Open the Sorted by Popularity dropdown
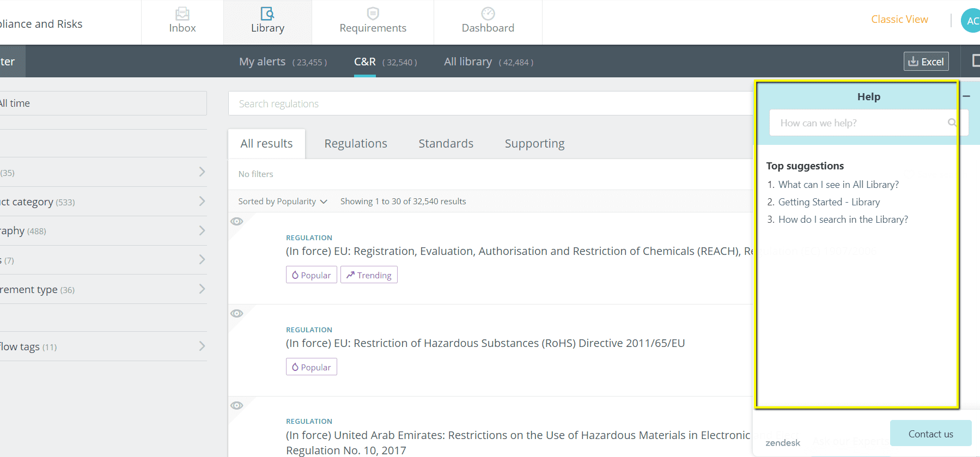980x457 pixels. coord(282,202)
